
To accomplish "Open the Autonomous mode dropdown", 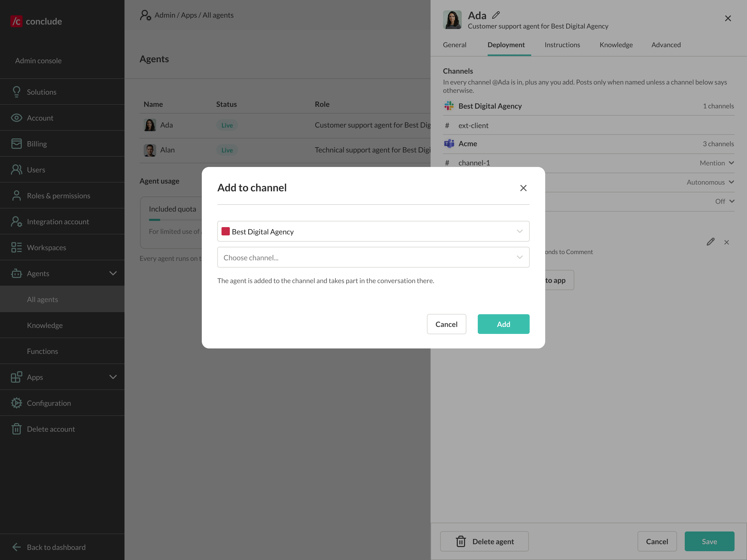I will (710, 182).
